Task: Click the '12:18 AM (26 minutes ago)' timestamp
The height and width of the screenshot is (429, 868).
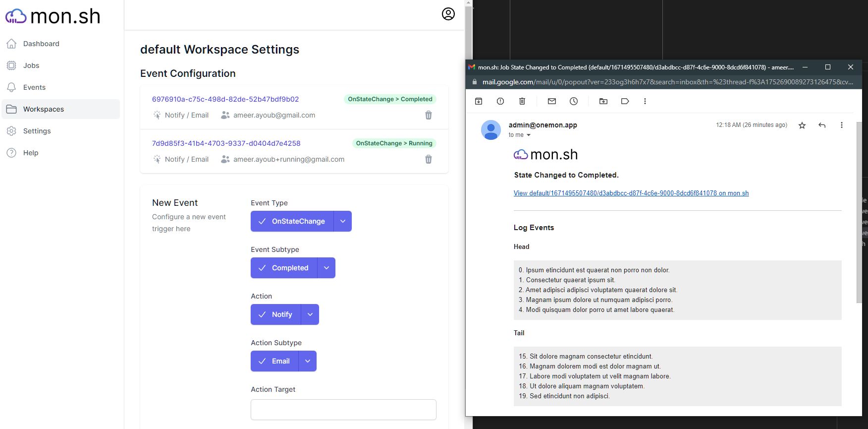Action: [x=752, y=125]
